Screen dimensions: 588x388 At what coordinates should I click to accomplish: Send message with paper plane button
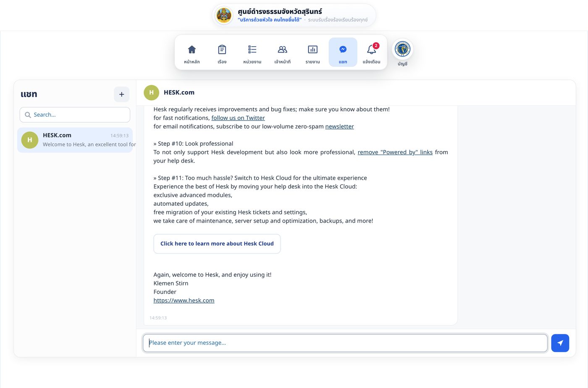(x=560, y=343)
